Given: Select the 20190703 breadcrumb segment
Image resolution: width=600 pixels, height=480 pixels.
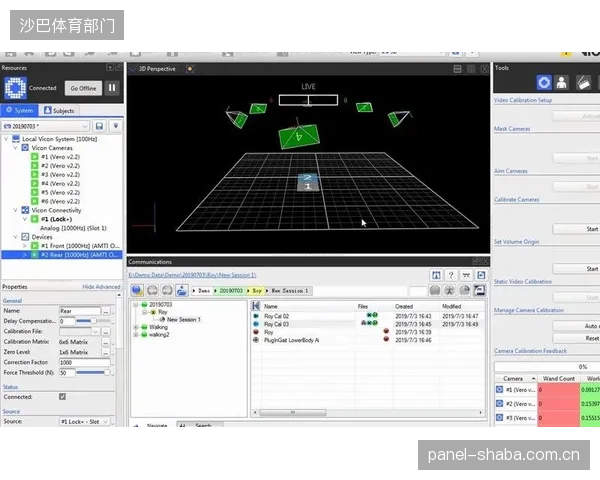Looking at the screenshot, I should (x=231, y=291).
